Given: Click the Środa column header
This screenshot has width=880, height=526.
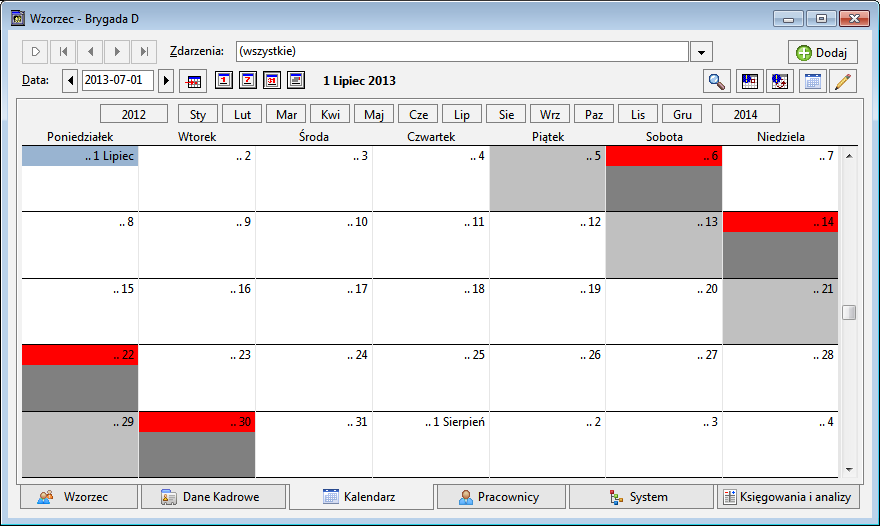Looking at the screenshot, I should coord(314,136).
